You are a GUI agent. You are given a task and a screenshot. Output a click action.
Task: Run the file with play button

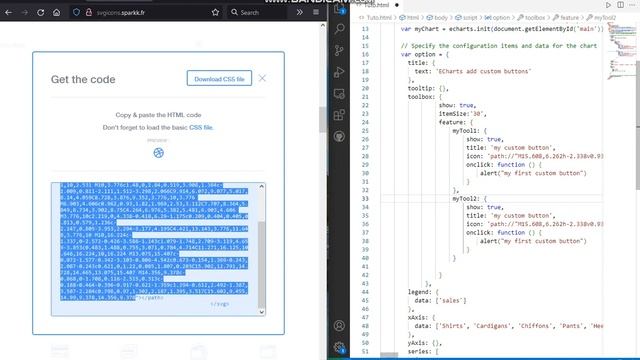click(x=608, y=5)
